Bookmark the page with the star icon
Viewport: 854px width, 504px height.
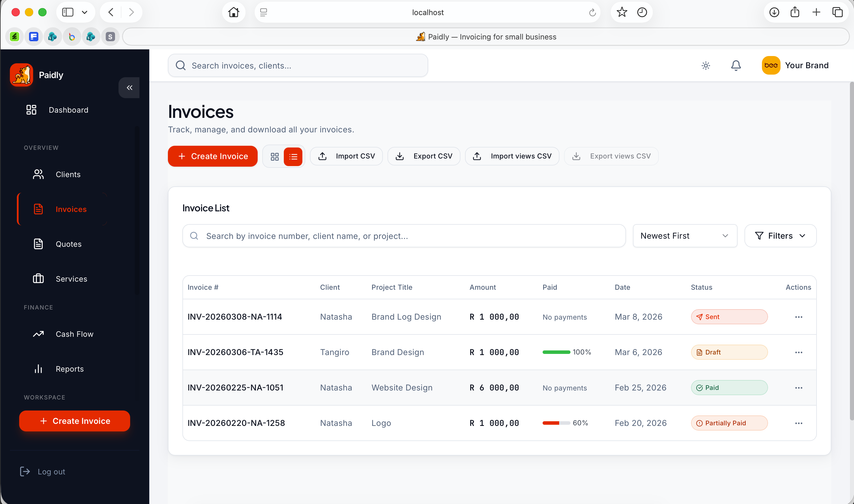[622, 12]
